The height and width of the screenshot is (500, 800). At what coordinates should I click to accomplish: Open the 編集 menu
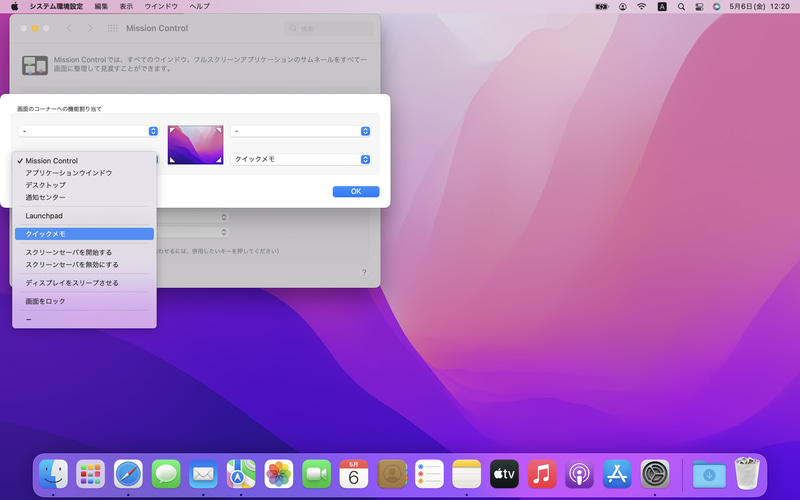pos(102,6)
